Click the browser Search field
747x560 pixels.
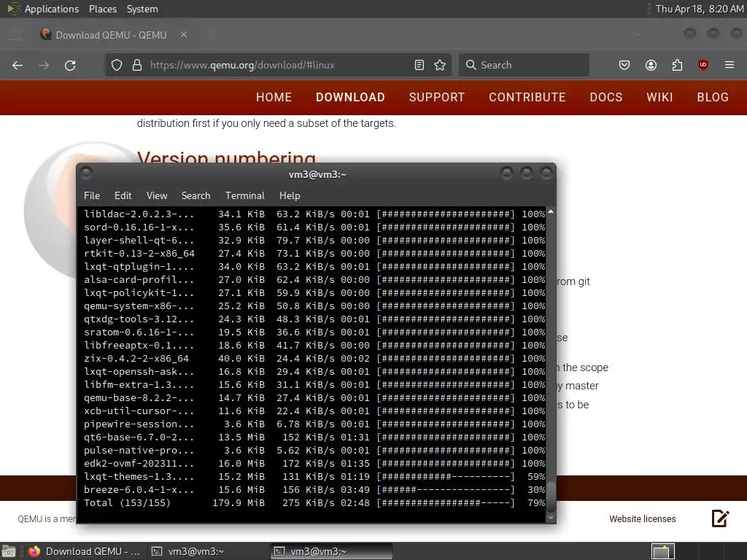524,65
